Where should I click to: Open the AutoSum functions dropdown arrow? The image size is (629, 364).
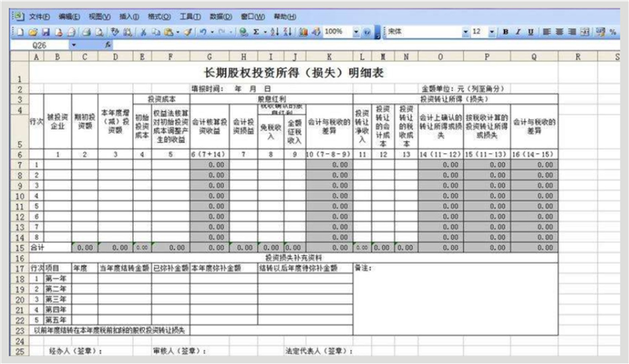(265, 31)
